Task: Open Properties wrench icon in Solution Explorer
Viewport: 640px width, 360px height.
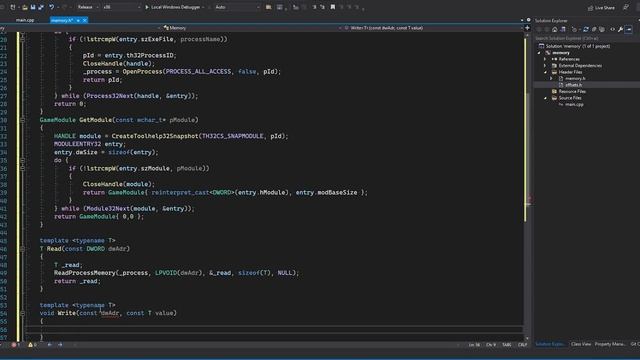Action: point(620,29)
